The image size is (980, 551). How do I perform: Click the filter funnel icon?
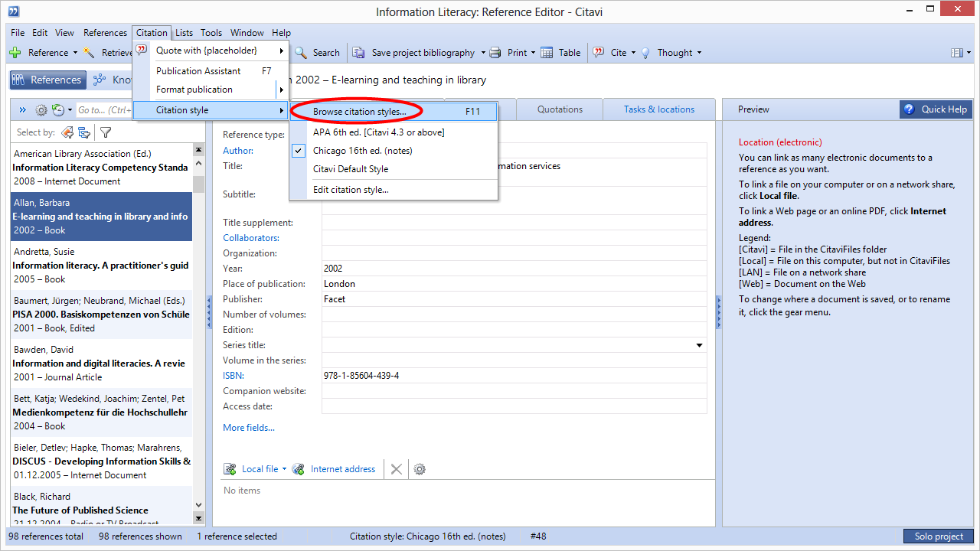tap(106, 132)
